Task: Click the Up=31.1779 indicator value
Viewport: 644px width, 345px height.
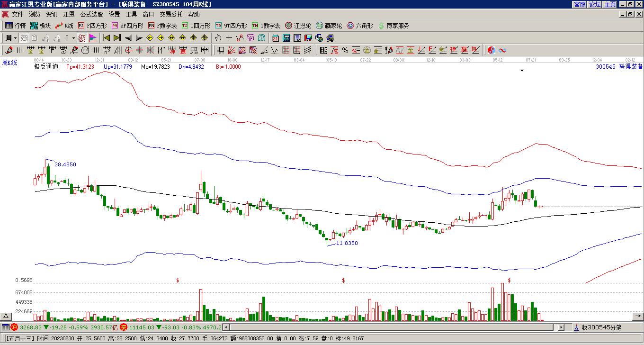Action: [117, 67]
